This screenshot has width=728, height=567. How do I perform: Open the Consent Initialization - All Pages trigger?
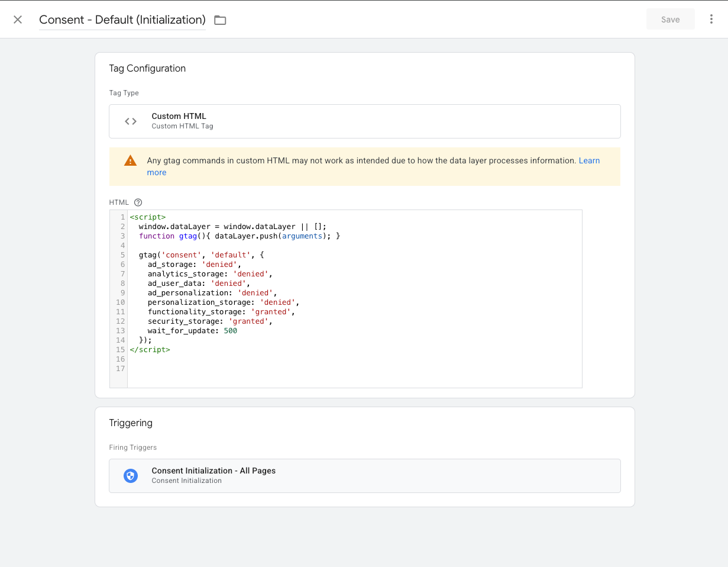click(x=365, y=476)
